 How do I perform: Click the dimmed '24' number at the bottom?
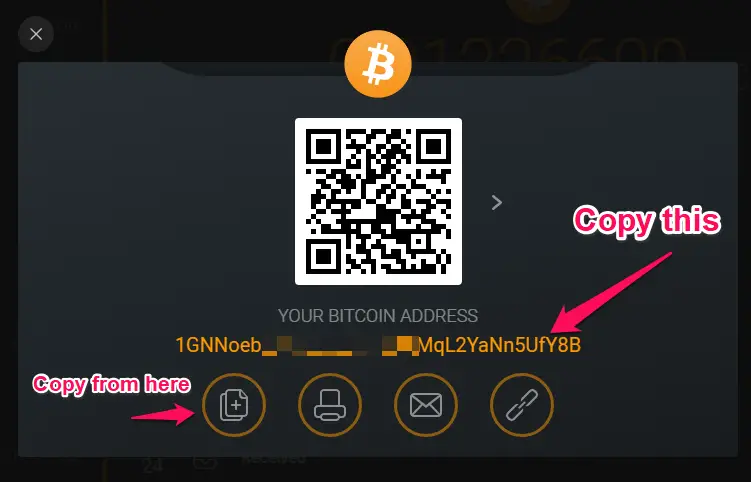153,465
